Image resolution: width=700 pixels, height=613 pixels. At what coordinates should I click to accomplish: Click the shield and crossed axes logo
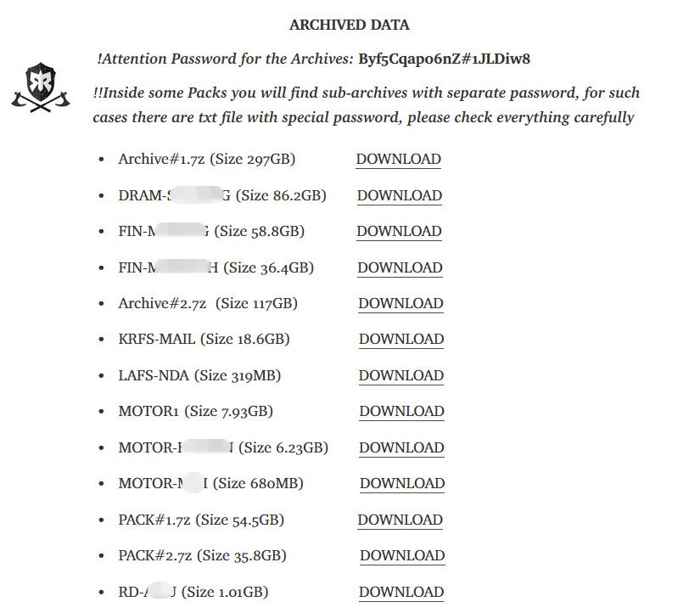(41, 87)
